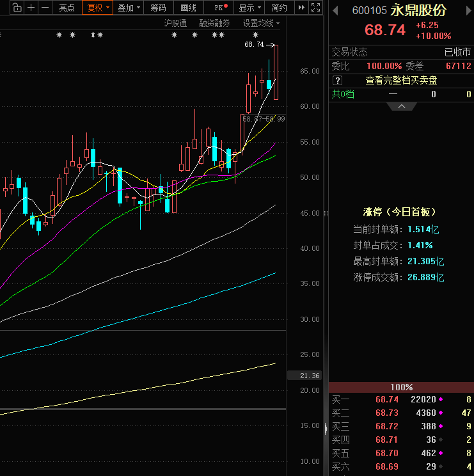474x476 pixels.
Task: Zoom out chart with minus icon
Action: pyautogui.click(x=45, y=7)
